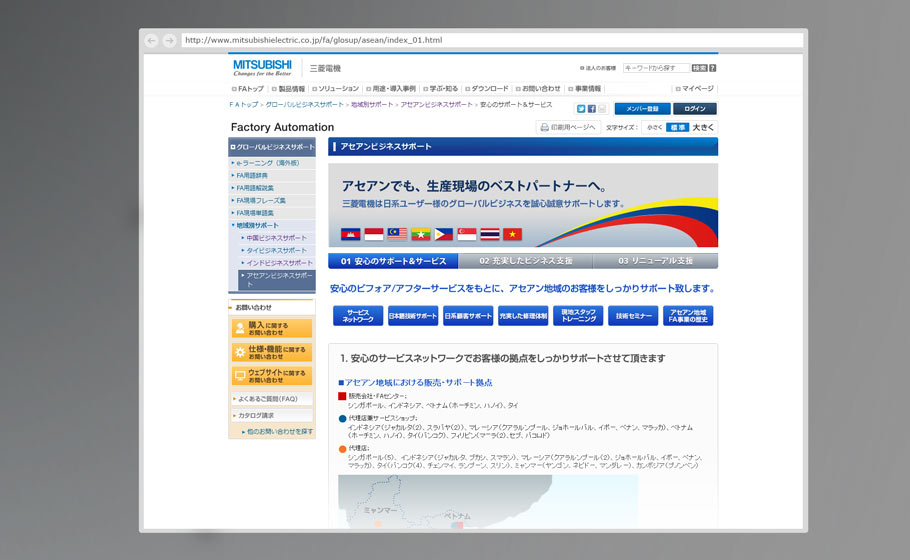Image resolution: width=910 pixels, height=560 pixels.
Task: Open the ダウンロード menu item
Action: [487, 89]
